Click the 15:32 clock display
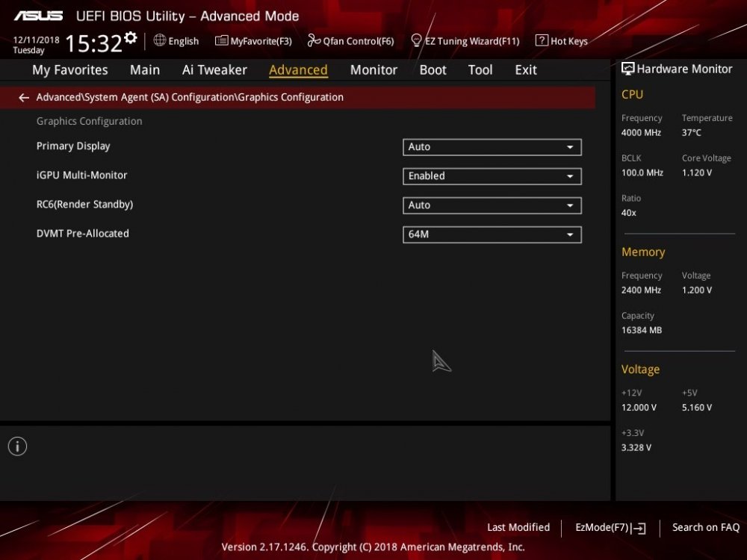Image resolution: width=747 pixels, height=560 pixels. [94, 43]
